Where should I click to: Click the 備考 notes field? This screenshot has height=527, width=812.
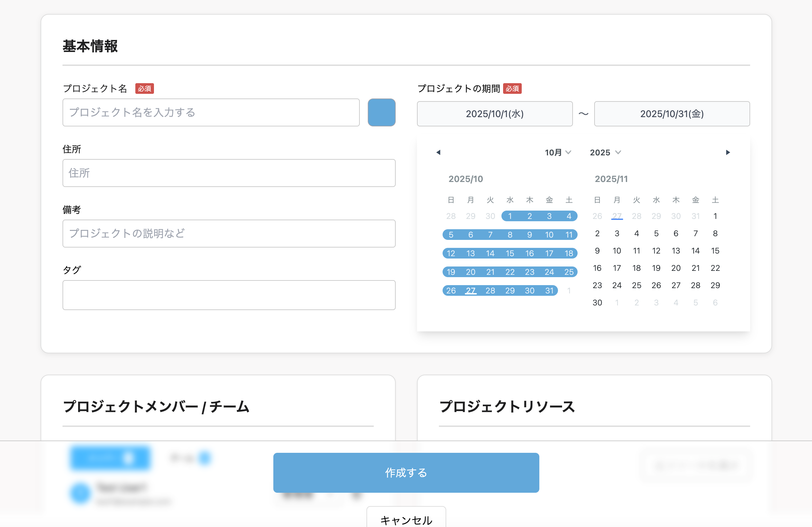click(x=228, y=234)
